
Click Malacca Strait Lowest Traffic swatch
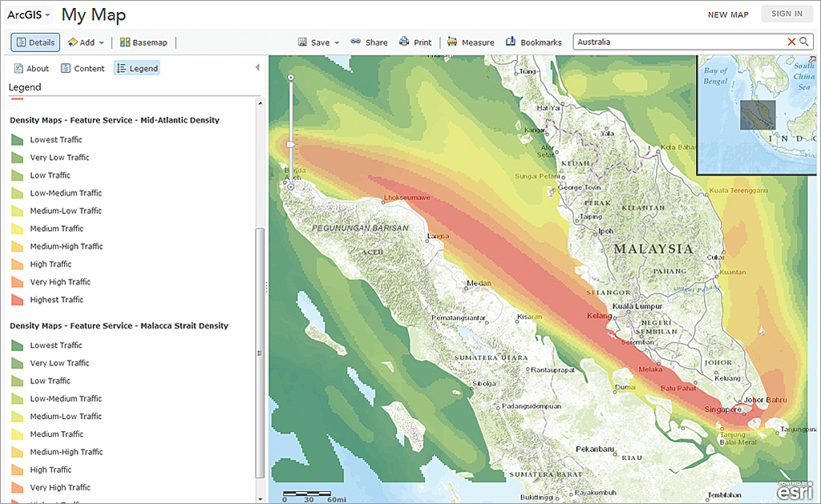[18, 345]
